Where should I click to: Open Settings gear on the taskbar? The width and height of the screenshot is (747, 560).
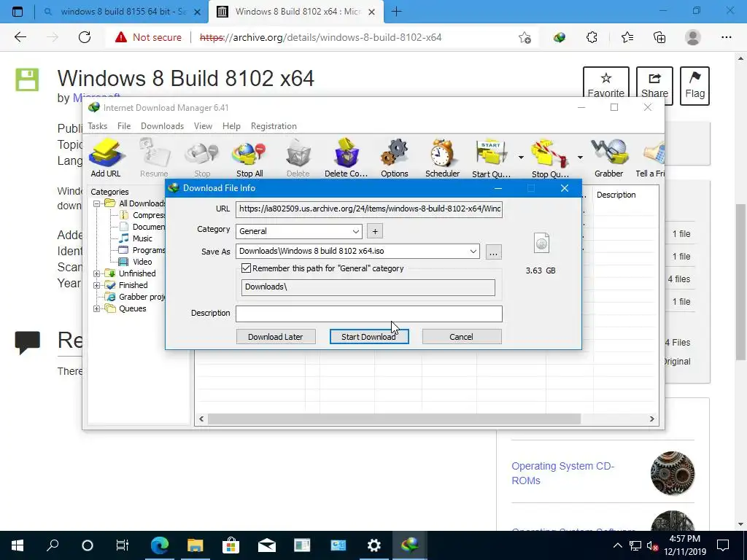(374, 545)
